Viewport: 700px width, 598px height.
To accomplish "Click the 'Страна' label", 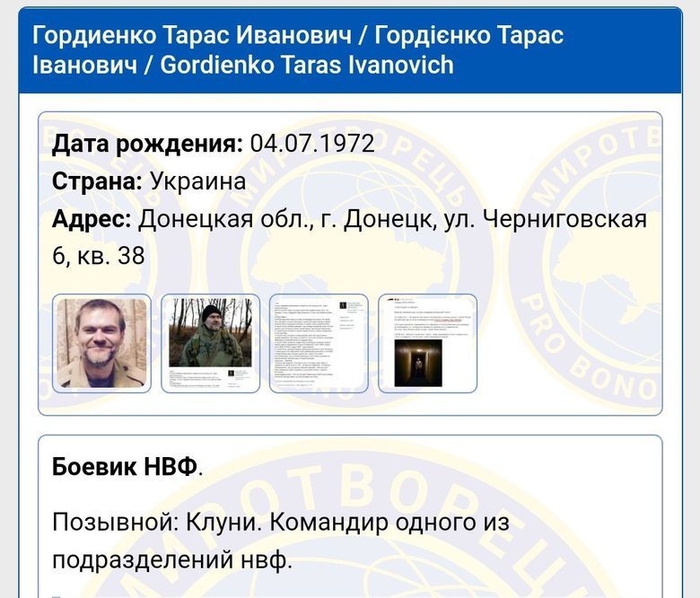I will tap(97, 181).
